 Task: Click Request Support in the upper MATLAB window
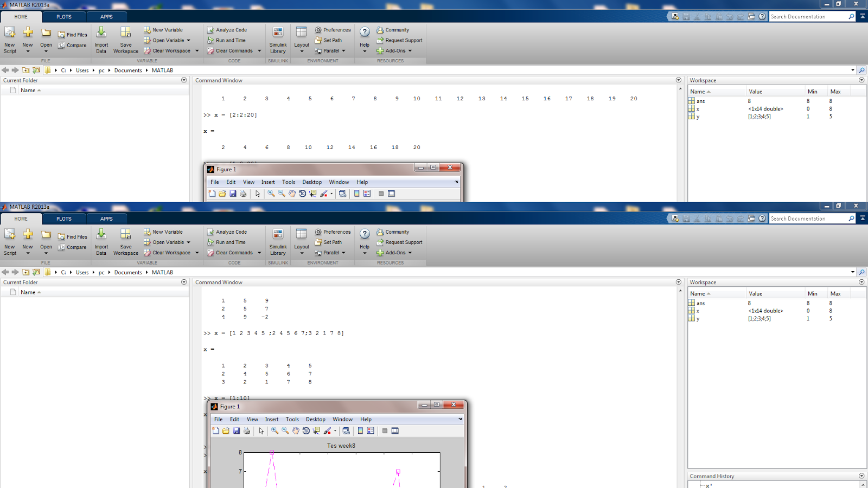click(399, 40)
